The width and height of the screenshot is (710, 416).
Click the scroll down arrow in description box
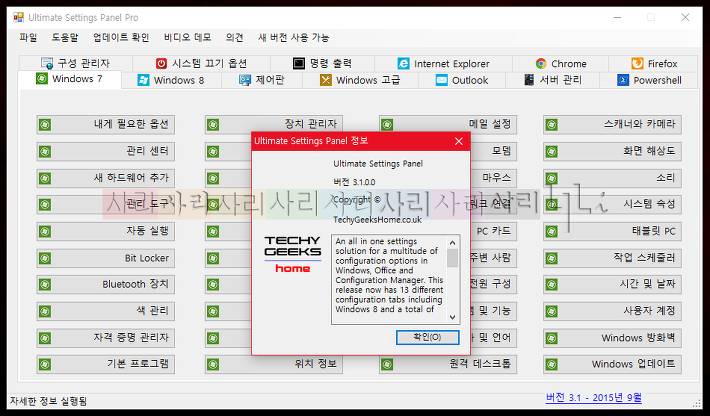452,317
